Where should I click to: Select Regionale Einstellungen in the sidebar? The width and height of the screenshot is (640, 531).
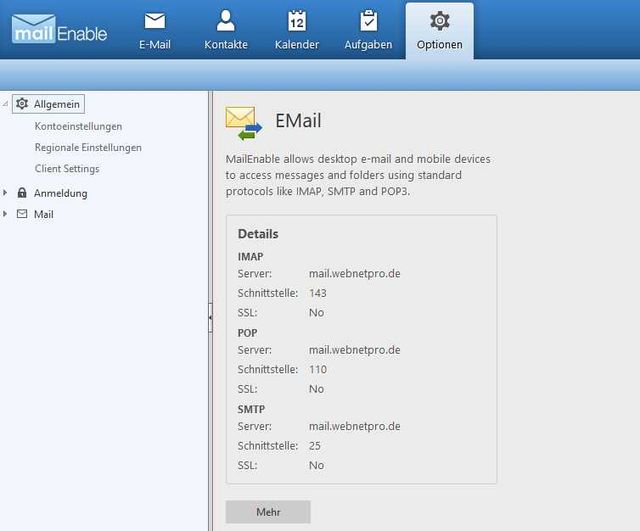click(x=88, y=147)
